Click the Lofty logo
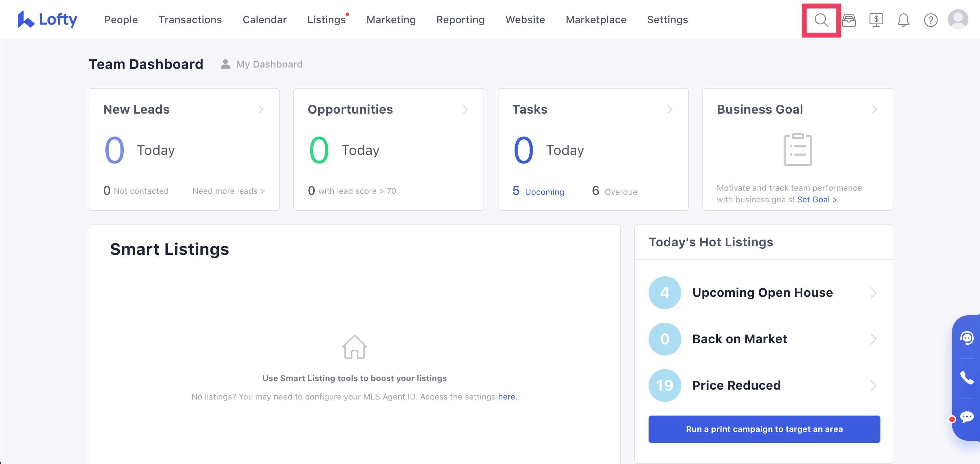980x464 pixels. 47,19
